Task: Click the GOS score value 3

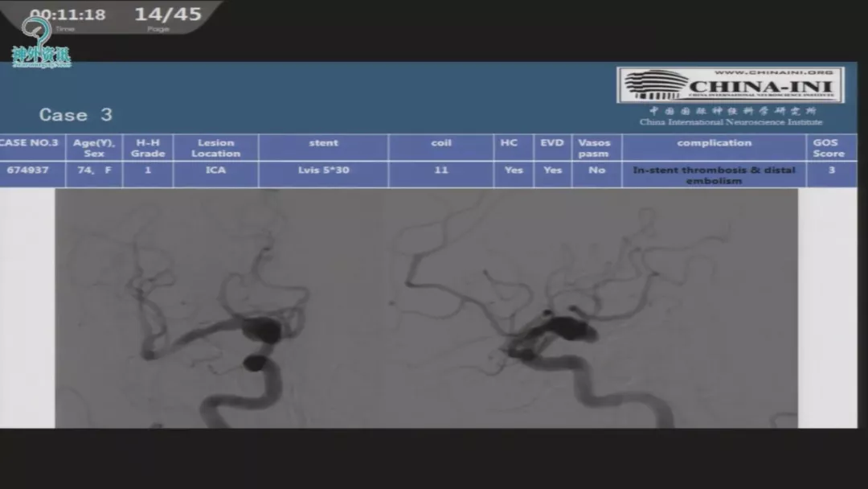Action: [x=832, y=175]
